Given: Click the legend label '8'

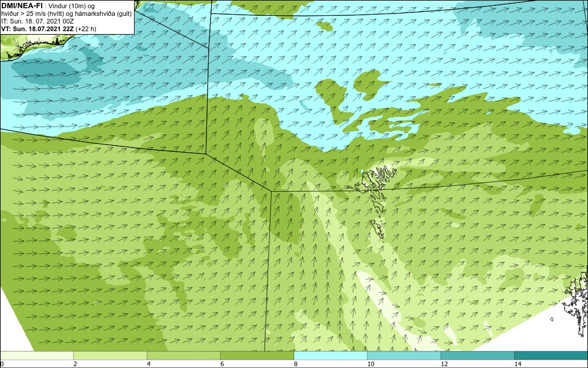Looking at the screenshot, I should [x=296, y=364].
